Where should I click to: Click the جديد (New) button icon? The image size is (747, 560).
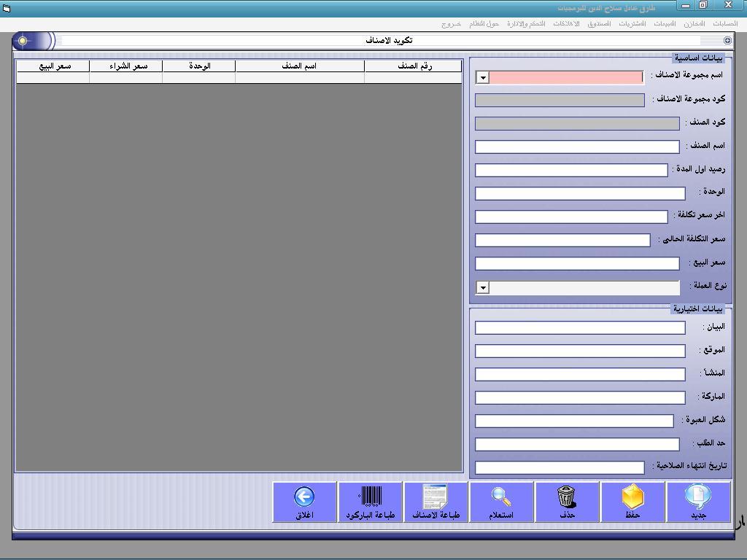[x=698, y=502]
